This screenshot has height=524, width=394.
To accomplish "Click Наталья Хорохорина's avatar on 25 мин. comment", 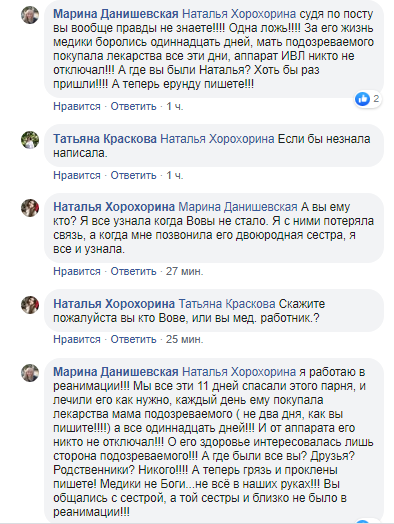I will coord(30,305).
